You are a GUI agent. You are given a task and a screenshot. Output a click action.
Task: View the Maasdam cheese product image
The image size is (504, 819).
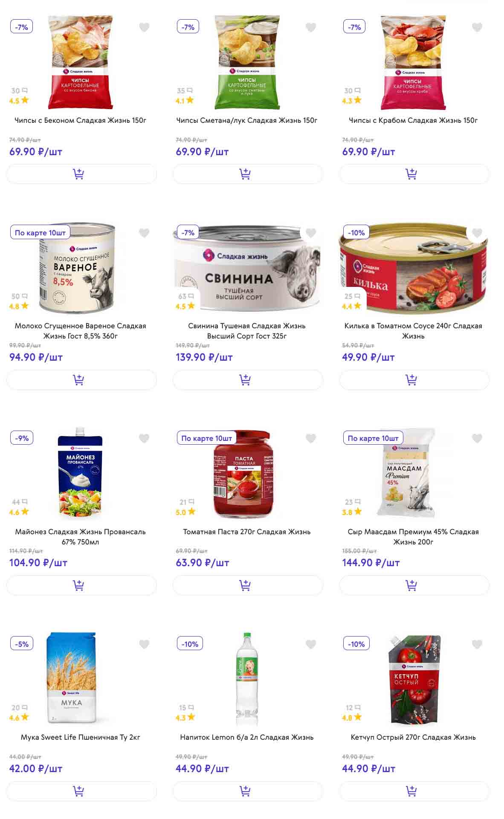coord(405,473)
